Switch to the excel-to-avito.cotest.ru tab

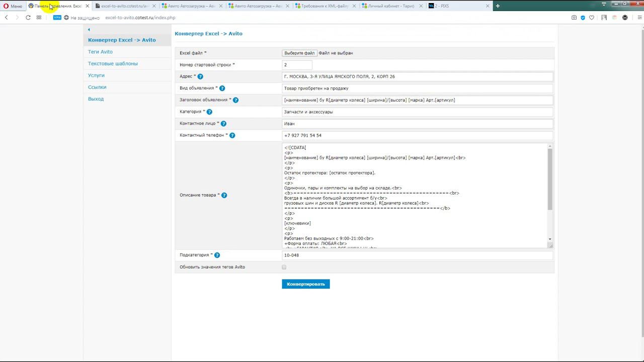click(x=125, y=6)
